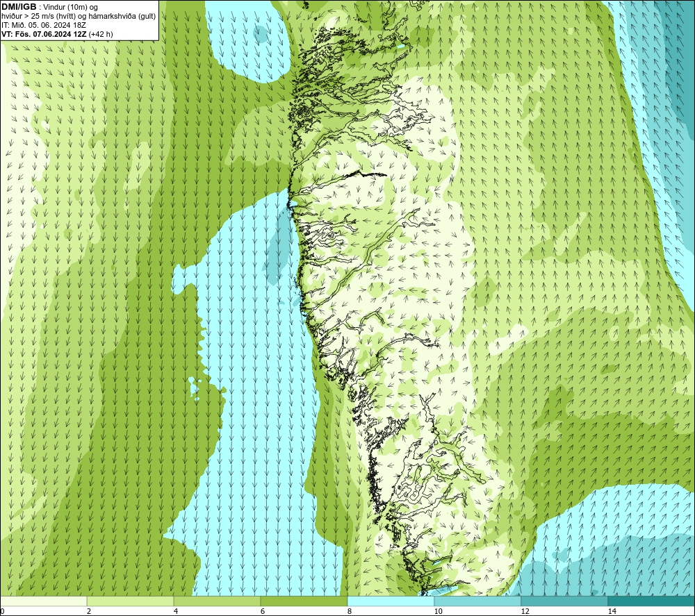The width and height of the screenshot is (695, 616).
Task: Select the 10–12 m/s cyan legend segment
Action: click(478, 601)
